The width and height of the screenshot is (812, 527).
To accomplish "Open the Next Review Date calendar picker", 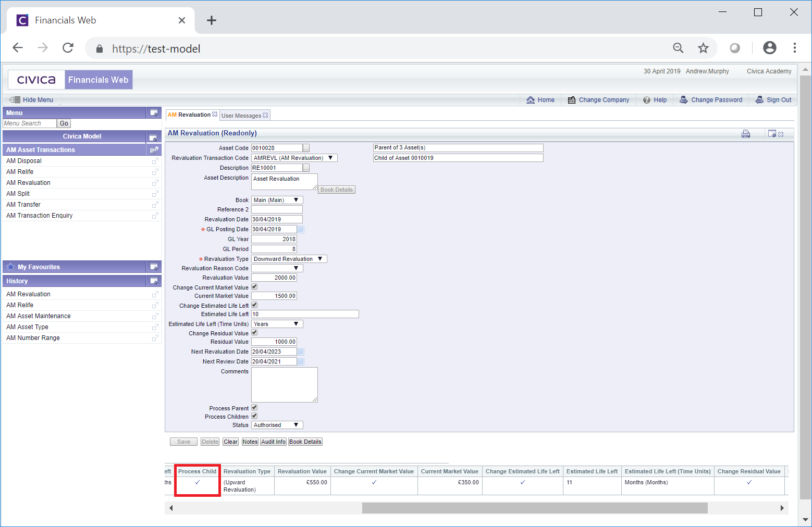I will (x=301, y=361).
